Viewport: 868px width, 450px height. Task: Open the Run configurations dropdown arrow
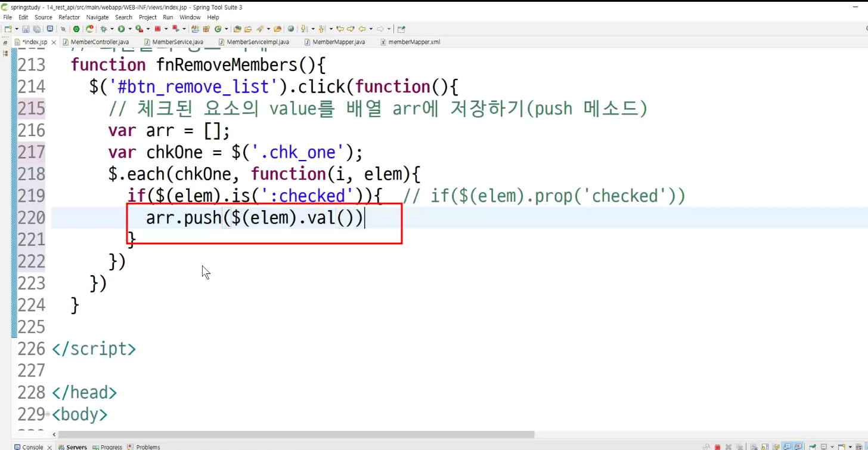click(x=129, y=29)
